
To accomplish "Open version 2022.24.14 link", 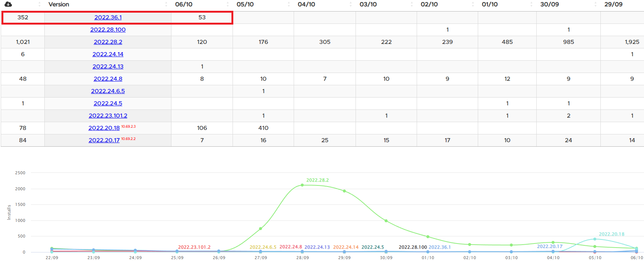I will click(108, 54).
